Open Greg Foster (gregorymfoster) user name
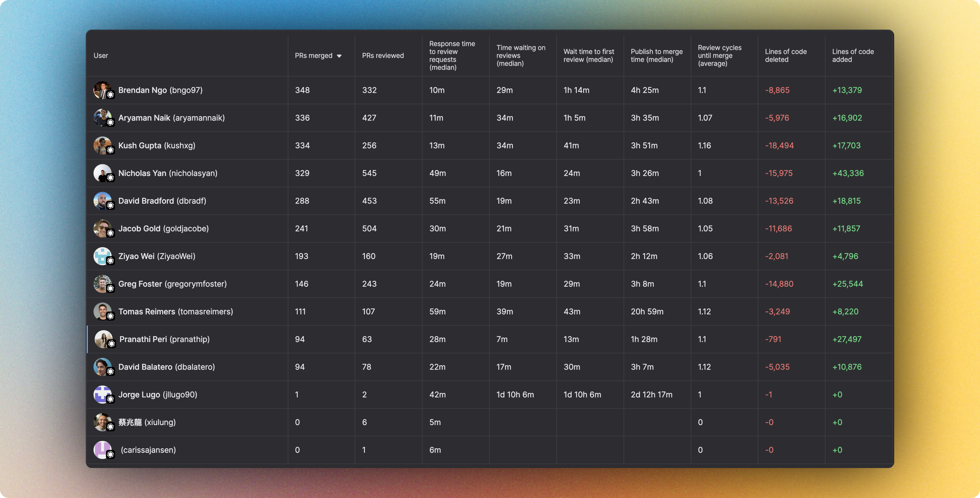This screenshot has width=980, height=498. 172,284
